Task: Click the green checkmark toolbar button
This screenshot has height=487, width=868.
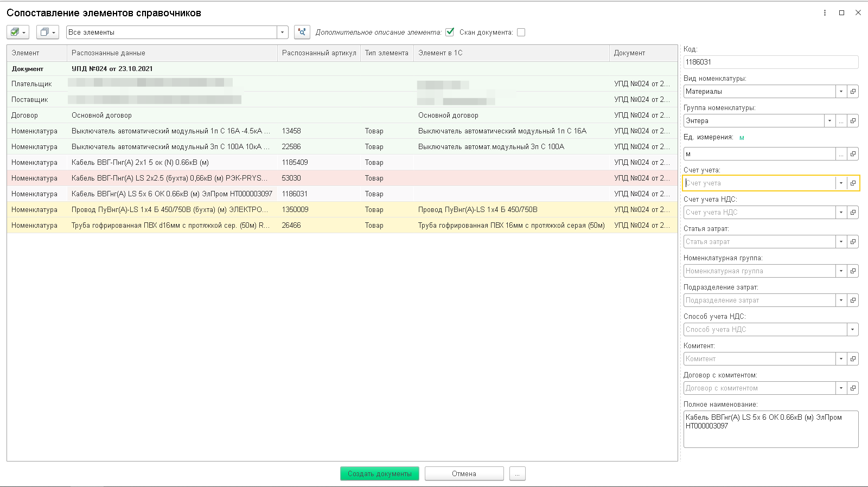Action: [18, 32]
